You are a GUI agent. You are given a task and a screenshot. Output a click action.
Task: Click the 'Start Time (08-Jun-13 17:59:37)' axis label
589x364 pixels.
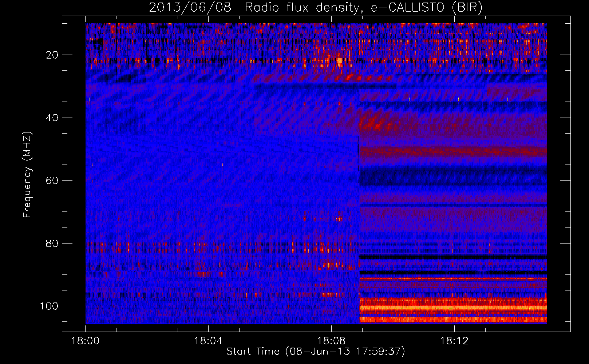316,352
